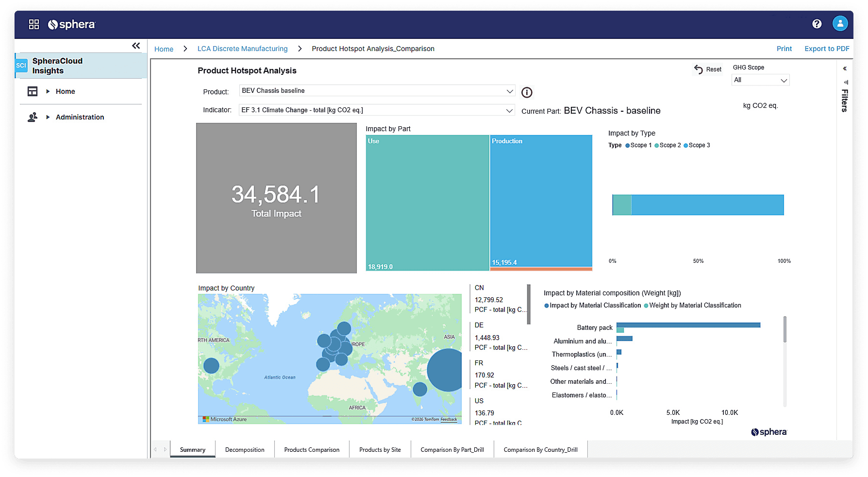Screen dimensions: 868x477
Task: Open the help question mark icon
Action: pos(817,24)
